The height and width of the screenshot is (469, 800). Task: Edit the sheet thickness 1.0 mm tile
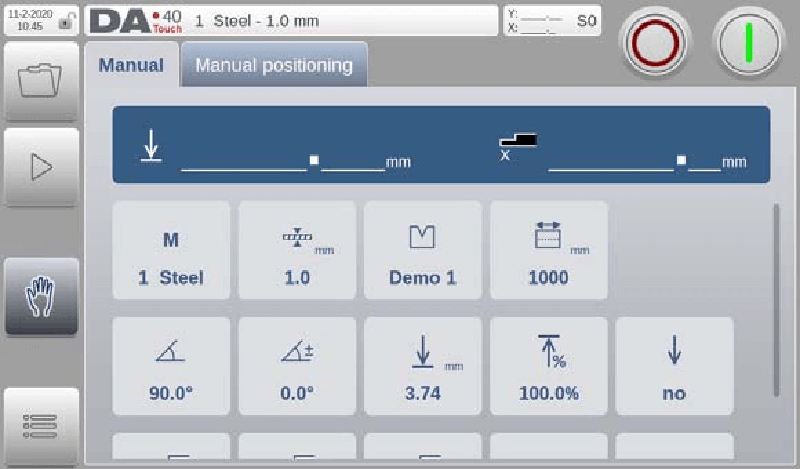tap(297, 251)
